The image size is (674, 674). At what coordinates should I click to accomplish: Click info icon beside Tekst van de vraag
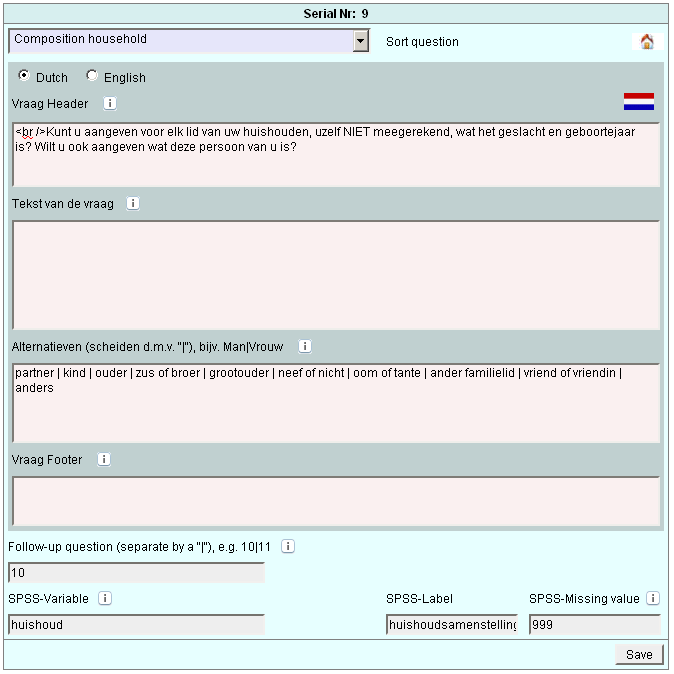(133, 203)
